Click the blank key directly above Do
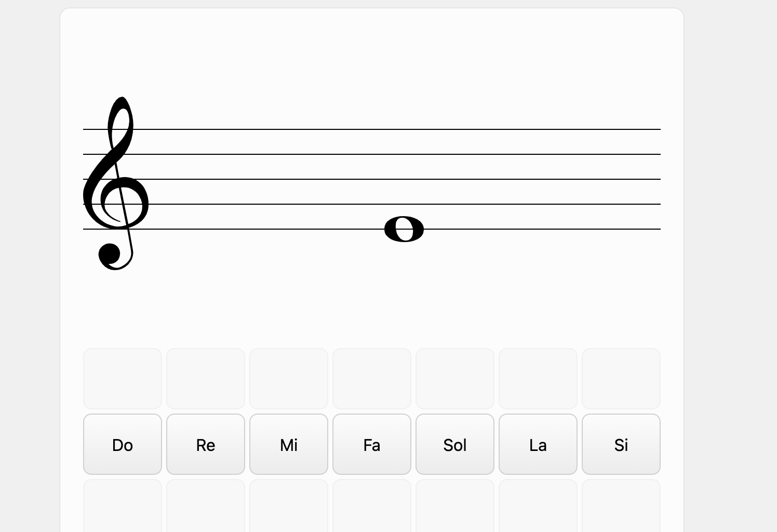Image resolution: width=777 pixels, height=532 pixels. click(x=123, y=379)
